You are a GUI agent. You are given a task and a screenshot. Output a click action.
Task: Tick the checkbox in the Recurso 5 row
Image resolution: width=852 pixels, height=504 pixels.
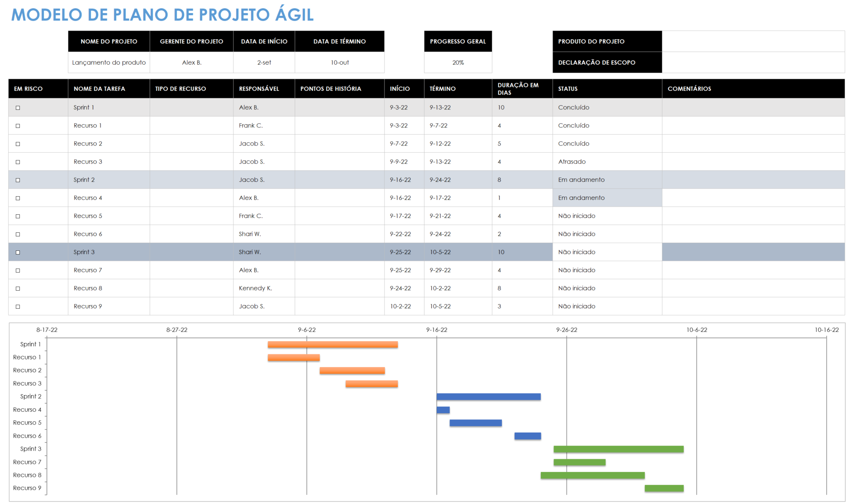[x=18, y=216]
